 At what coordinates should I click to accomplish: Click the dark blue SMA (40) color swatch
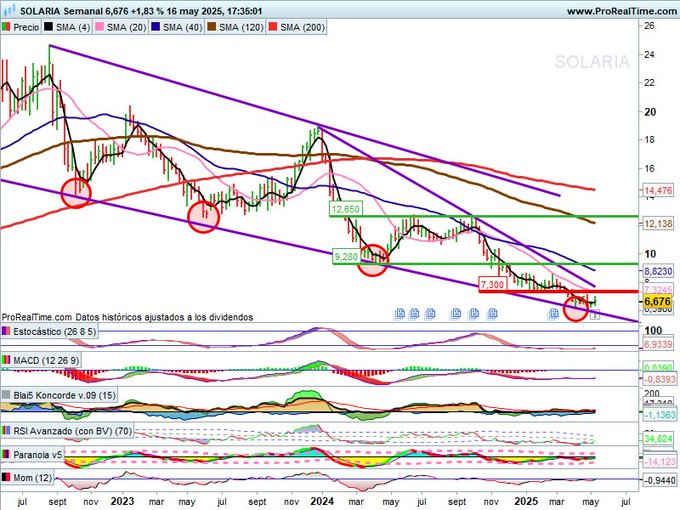tap(156, 27)
